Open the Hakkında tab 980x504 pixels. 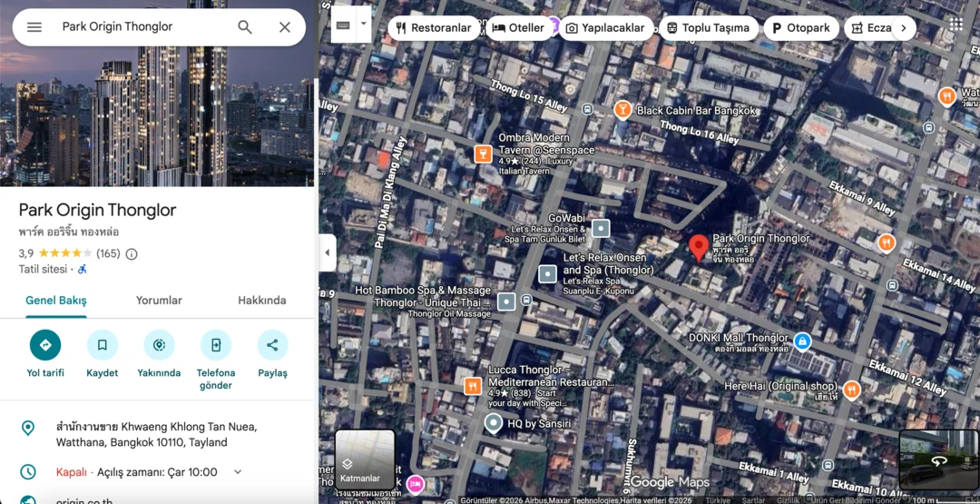(x=262, y=301)
